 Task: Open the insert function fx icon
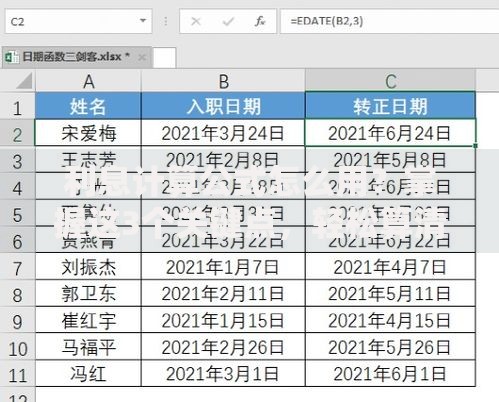[260, 21]
